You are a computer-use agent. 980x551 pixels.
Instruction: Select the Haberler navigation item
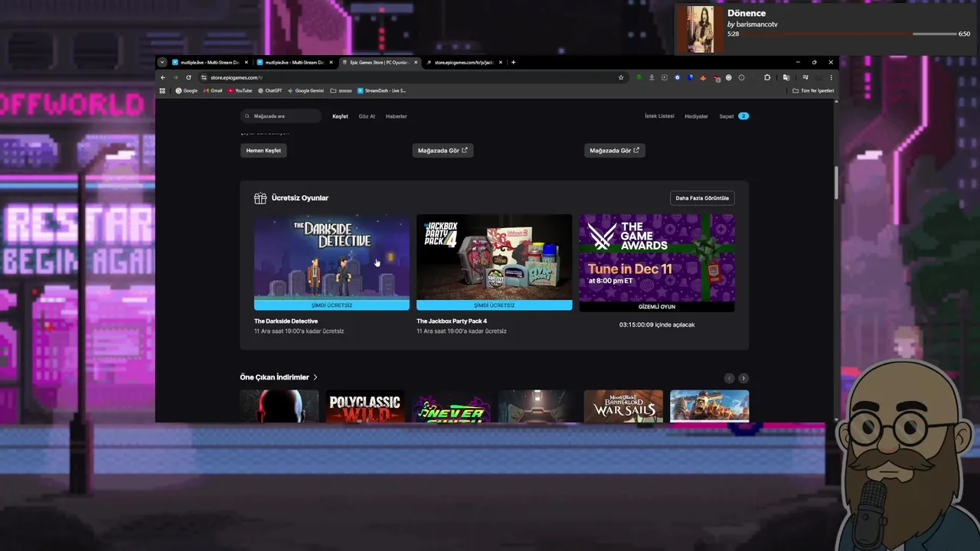click(x=396, y=116)
